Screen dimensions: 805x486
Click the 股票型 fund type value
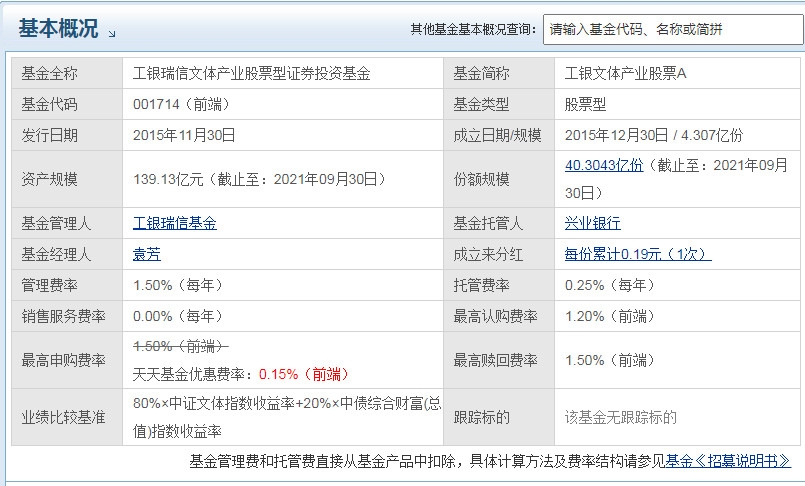tap(585, 104)
